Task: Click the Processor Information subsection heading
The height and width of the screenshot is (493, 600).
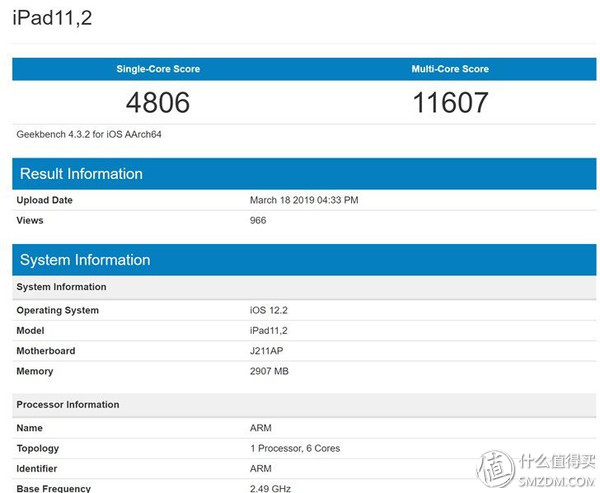Action: tap(67, 405)
